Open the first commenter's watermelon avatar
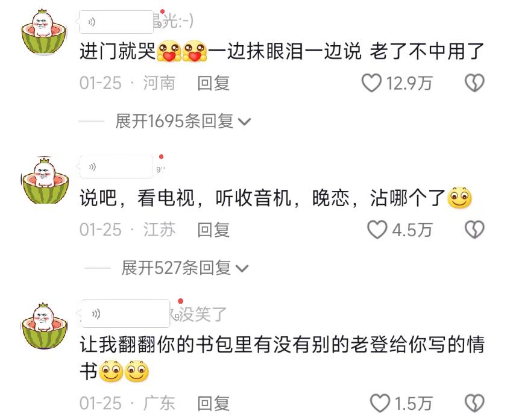Image resolution: width=510 pixels, height=420 pixels. point(43,33)
